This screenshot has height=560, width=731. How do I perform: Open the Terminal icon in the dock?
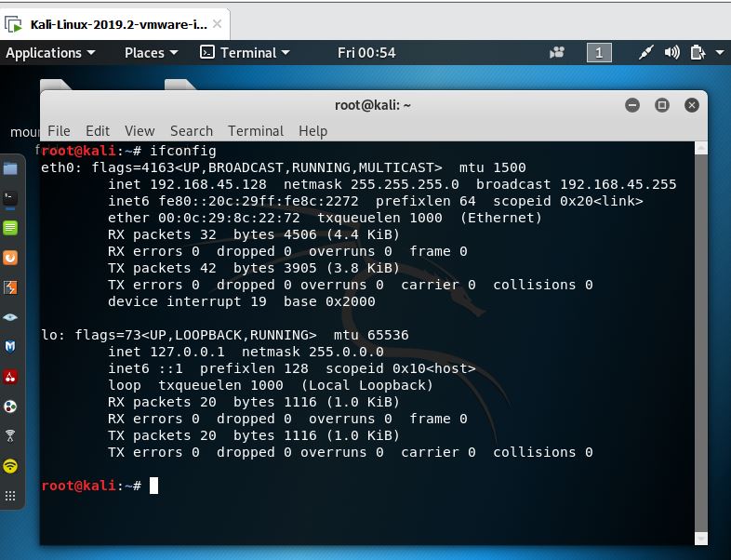(x=10, y=198)
